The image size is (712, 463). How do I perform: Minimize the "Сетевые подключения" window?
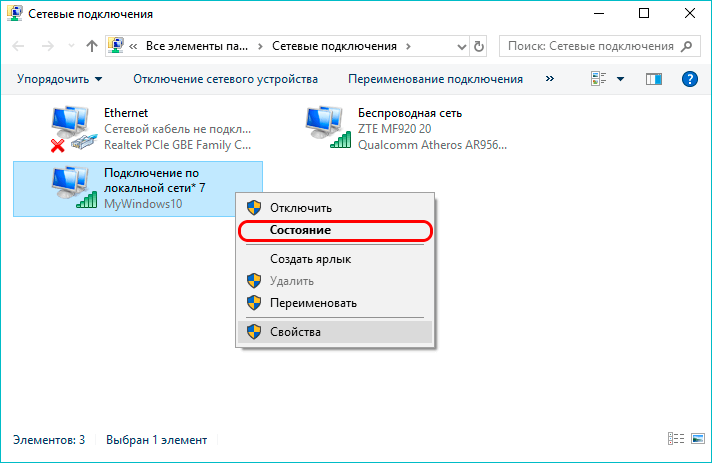click(x=599, y=14)
